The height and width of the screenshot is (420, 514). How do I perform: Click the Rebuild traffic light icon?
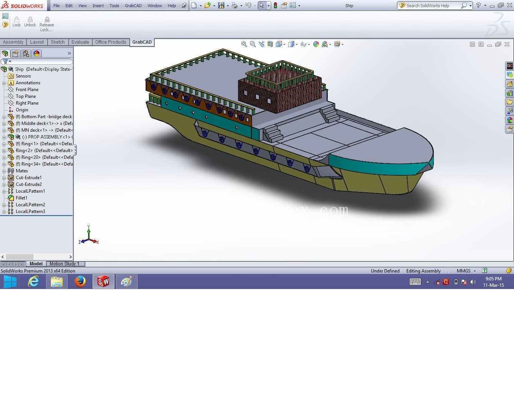tap(275, 6)
